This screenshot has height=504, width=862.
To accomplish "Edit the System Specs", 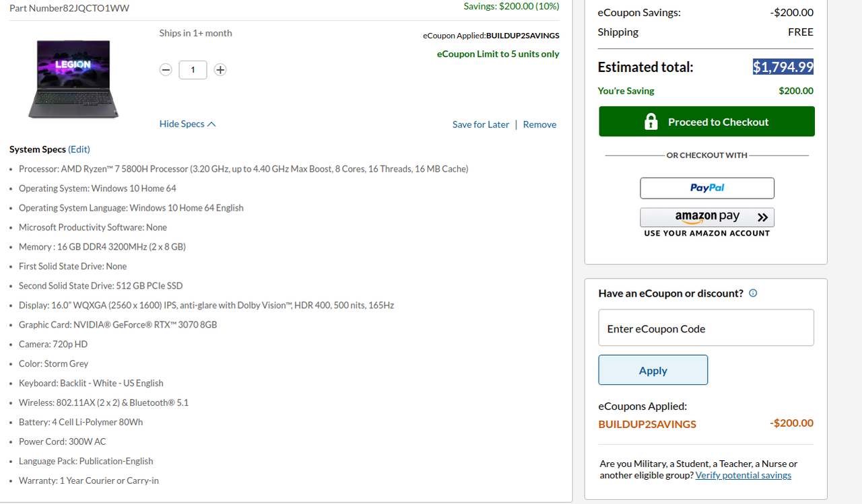I will 79,149.
